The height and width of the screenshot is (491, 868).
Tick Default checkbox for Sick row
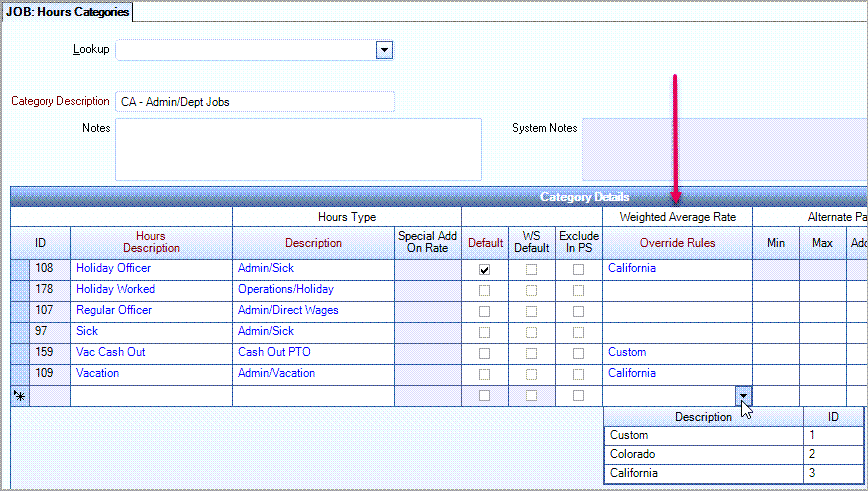tap(485, 332)
